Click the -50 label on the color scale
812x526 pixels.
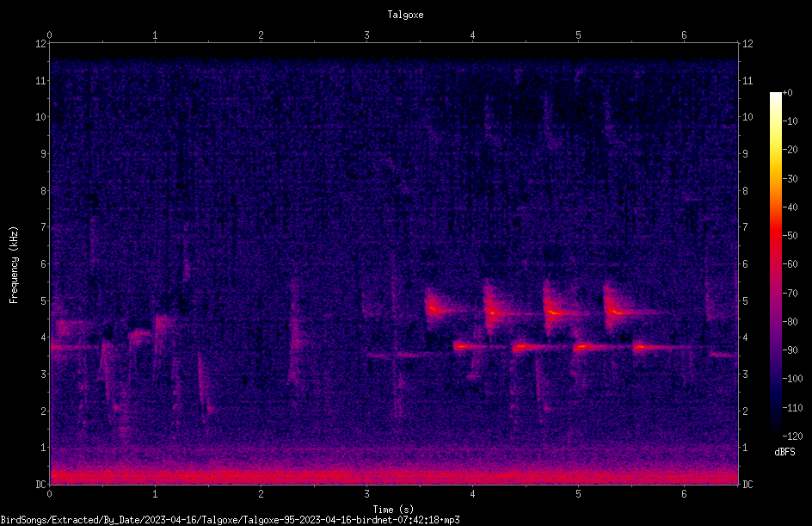[790, 235]
